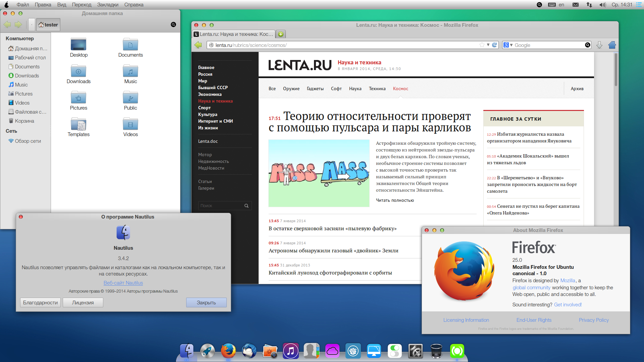Screen dimensions: 644x362
Task: Click the Lenta.ru sidebar search magnifier
Action: tap(247, 206)
